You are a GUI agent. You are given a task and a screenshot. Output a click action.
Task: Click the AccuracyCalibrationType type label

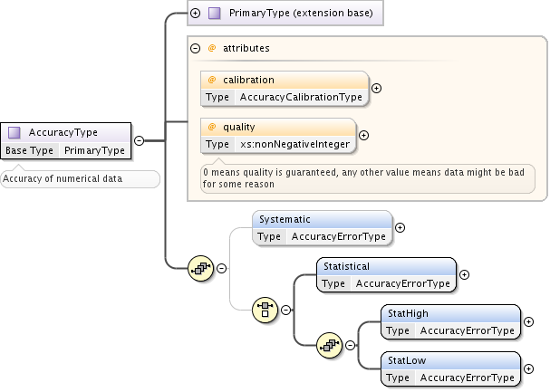[300, 97]
